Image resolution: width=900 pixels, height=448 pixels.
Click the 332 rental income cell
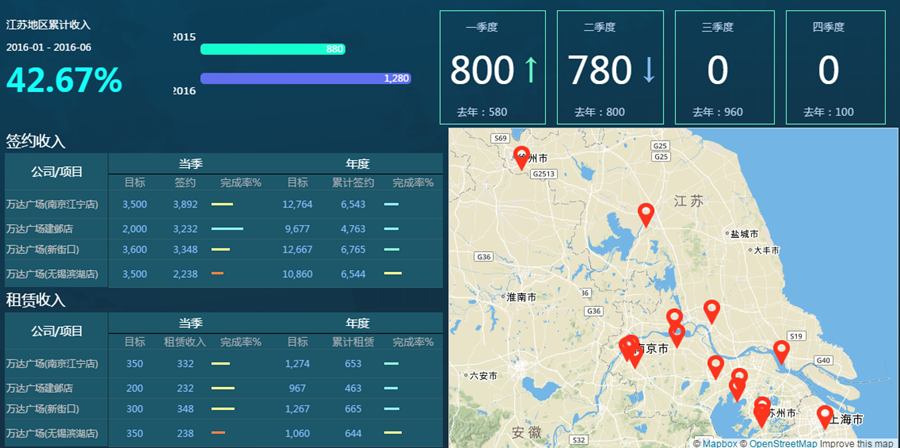click(185, 364)
